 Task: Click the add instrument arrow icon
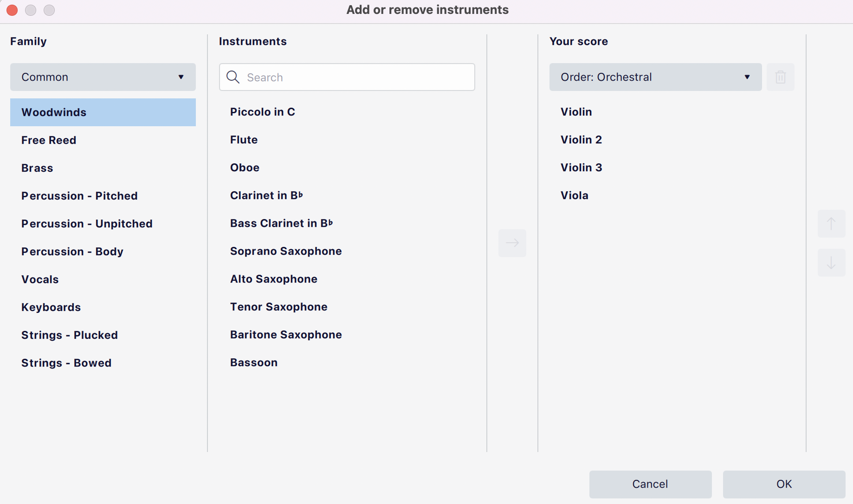pos(512,243)
